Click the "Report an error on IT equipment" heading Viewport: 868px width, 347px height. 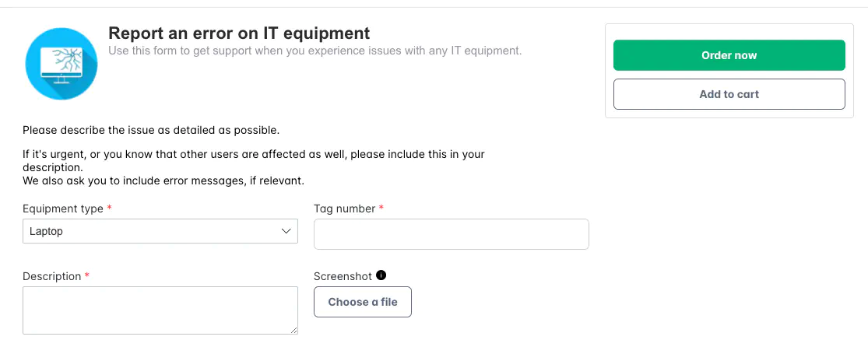click(239, 33)
